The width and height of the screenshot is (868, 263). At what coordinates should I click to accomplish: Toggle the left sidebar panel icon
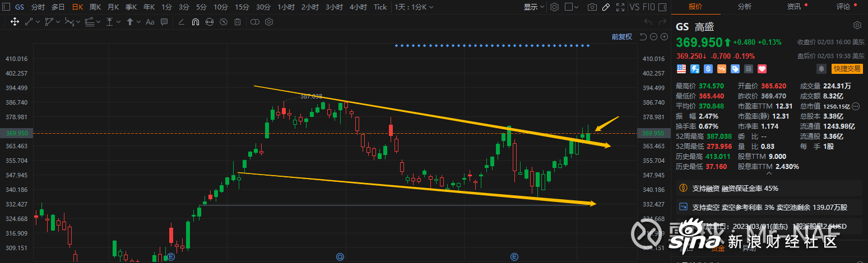click(6, 7)
